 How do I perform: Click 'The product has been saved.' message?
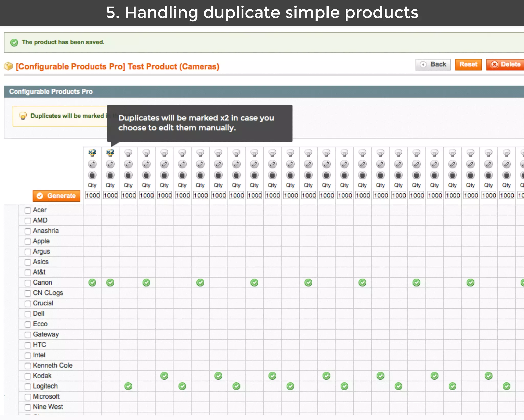63,42
